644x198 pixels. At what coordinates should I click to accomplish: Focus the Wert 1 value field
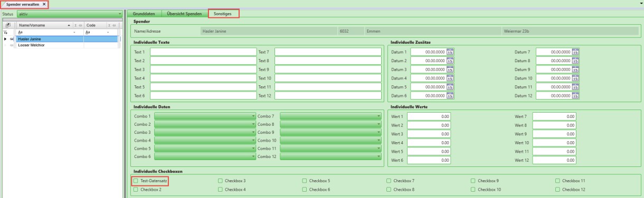[x=429, y=116]
